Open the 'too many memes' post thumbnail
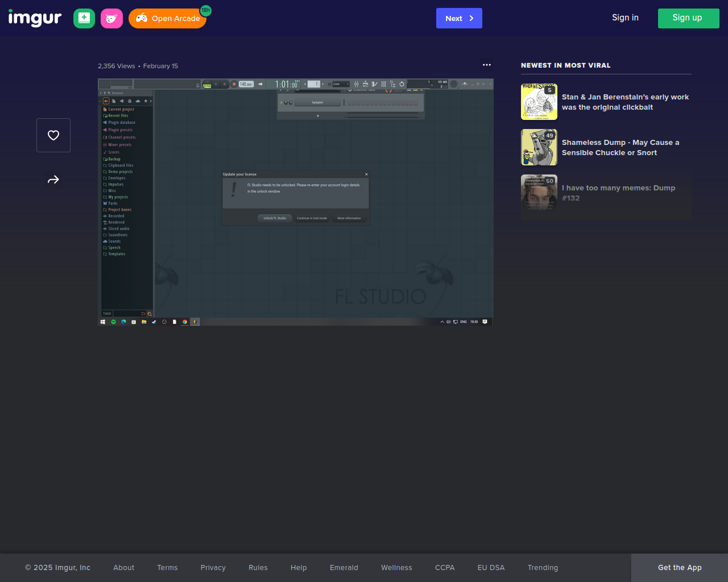Image resolution: width=728 pixels, height=582 pixels. click(x=539, y=193)
